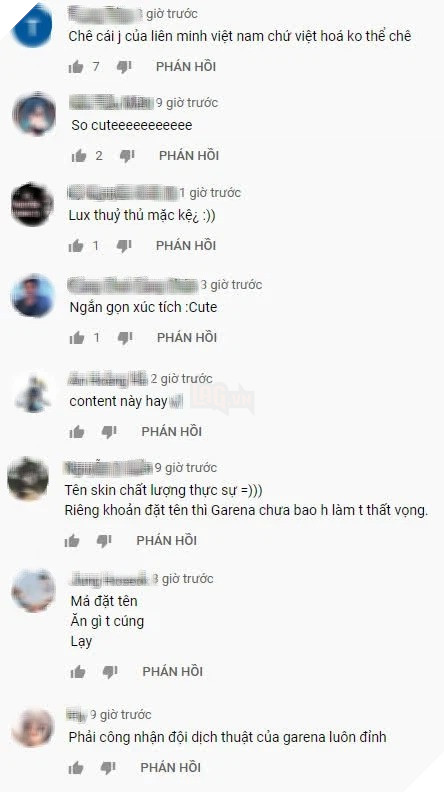The width and height of the screenshot is (444, 792).
Task: Dislike the 'đội dịch thuật của garena' comment
Action: 108,768
